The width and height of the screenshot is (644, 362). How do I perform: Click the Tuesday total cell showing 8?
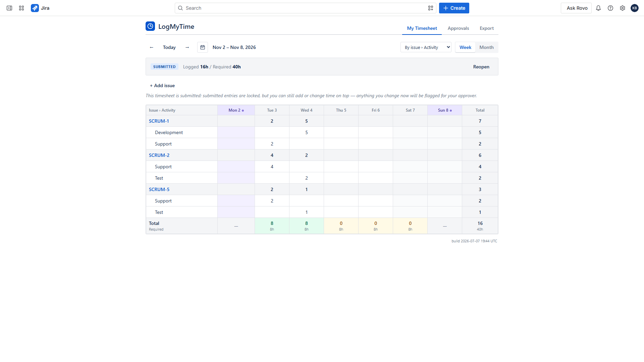point(272,226)
